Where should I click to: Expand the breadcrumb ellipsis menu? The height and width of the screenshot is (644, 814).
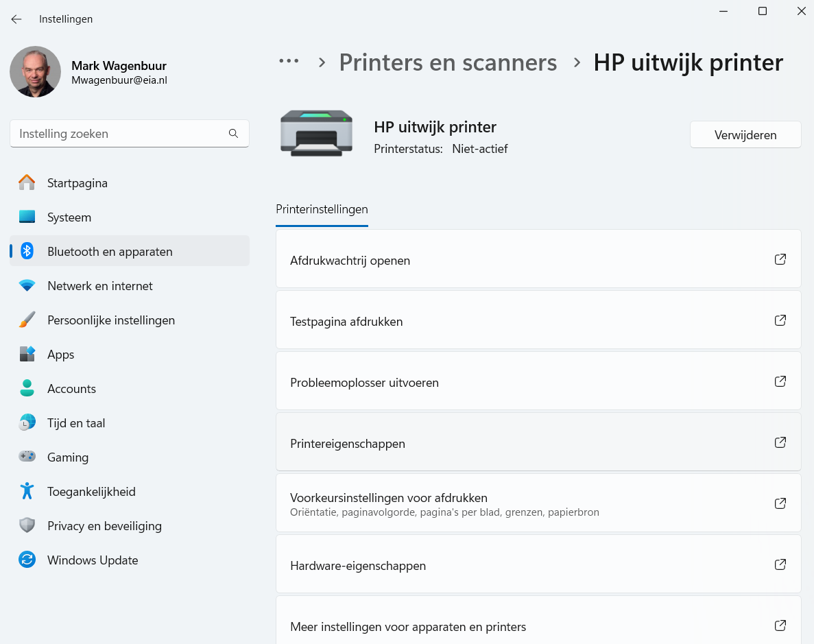[289, 62]
